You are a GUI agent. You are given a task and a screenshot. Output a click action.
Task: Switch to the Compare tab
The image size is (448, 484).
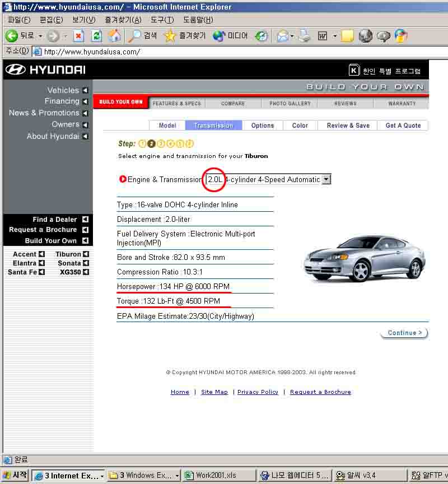click(x=233, y=104)
